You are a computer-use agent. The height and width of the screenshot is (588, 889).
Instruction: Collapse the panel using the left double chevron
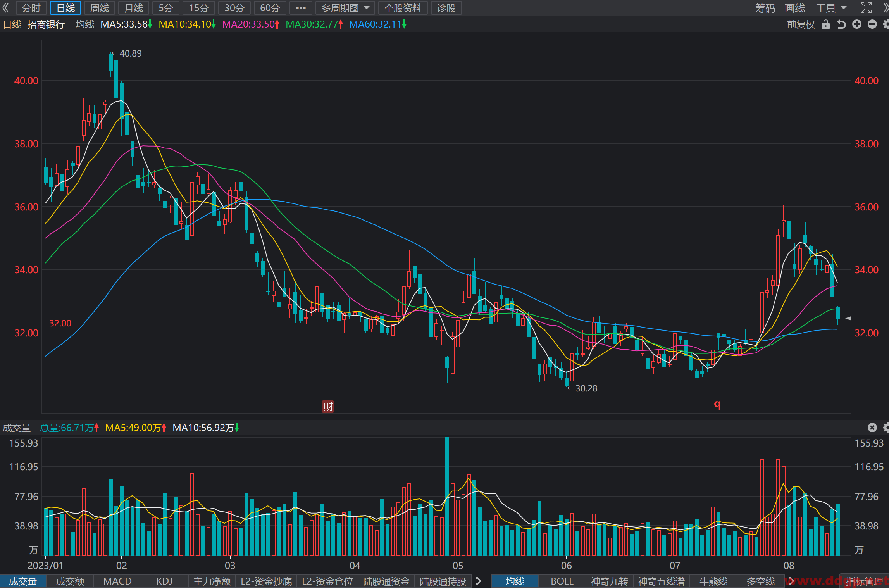6,8
